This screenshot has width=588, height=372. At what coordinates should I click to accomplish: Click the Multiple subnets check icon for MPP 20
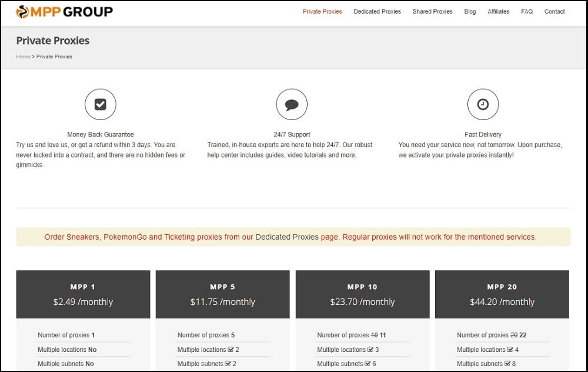507,364
